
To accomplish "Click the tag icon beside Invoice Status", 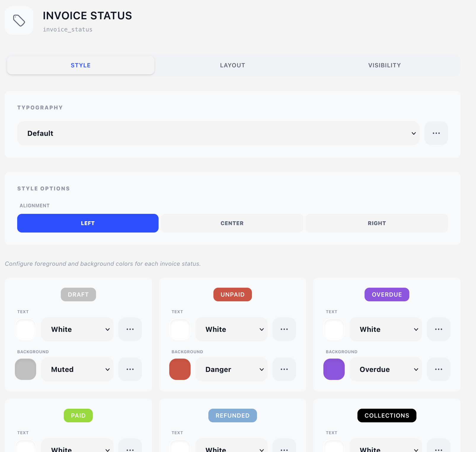I will click(x=19, y=20).
